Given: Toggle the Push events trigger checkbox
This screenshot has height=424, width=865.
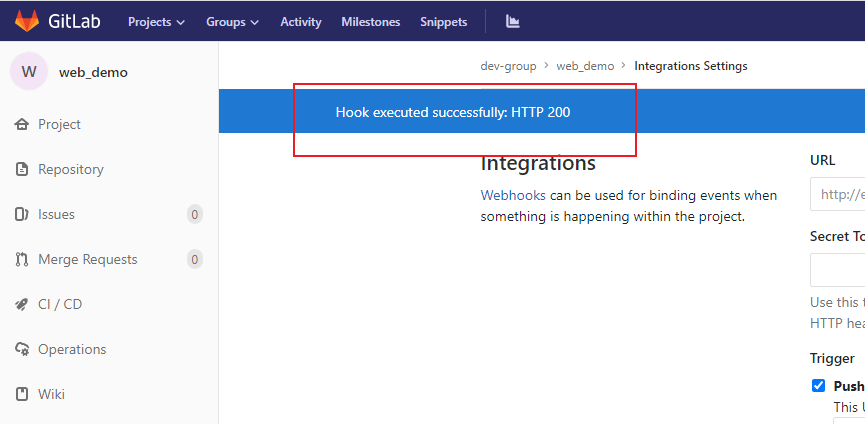Looking at the screenshot, I should tap(818, 385).
